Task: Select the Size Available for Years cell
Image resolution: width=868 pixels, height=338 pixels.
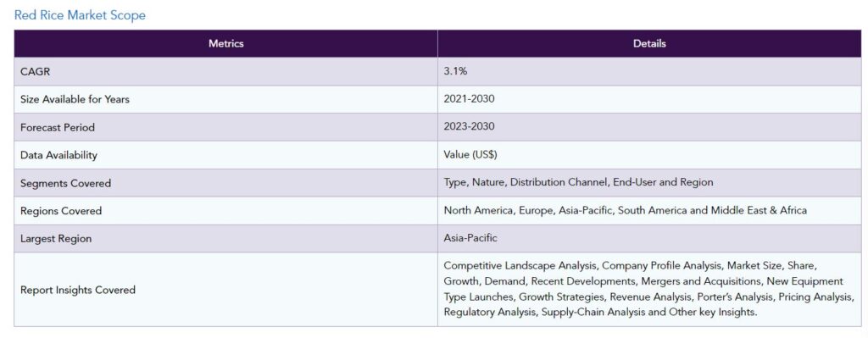Action: tap(225, 100)
